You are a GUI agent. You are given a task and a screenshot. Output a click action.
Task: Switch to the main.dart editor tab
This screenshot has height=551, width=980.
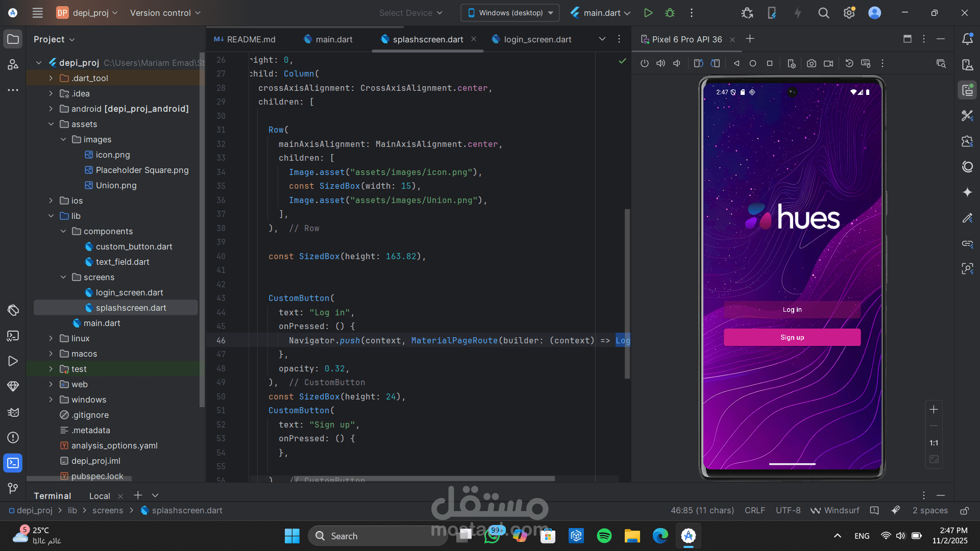(x=328, y=39)
